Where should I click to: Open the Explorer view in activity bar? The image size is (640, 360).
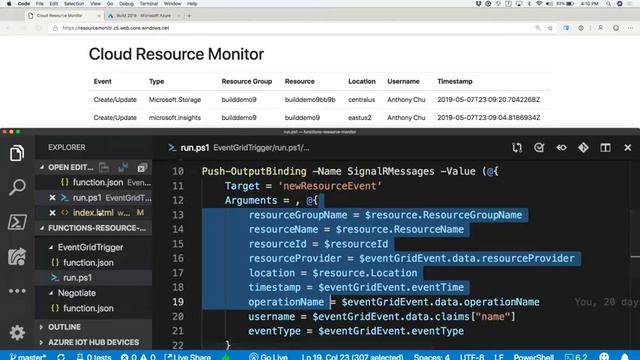(17, 153)
